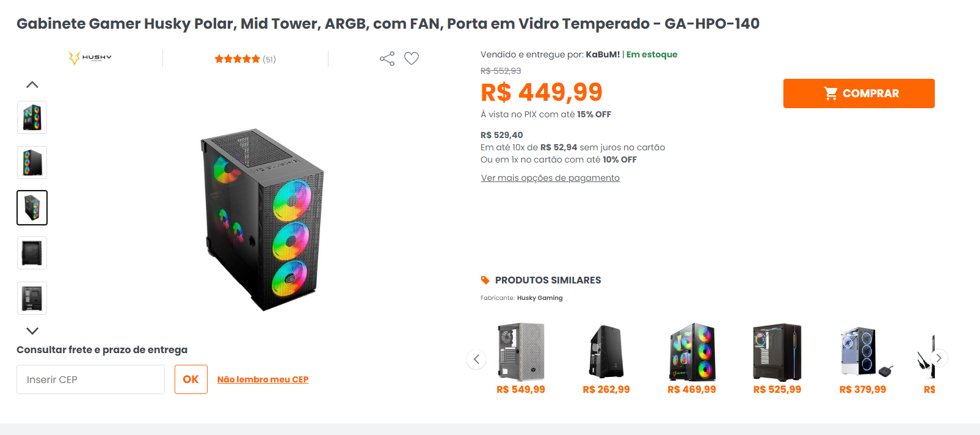Screen dimensions: 980x435
Task: Click the COMPRAR button
Action: coord(858,93)
